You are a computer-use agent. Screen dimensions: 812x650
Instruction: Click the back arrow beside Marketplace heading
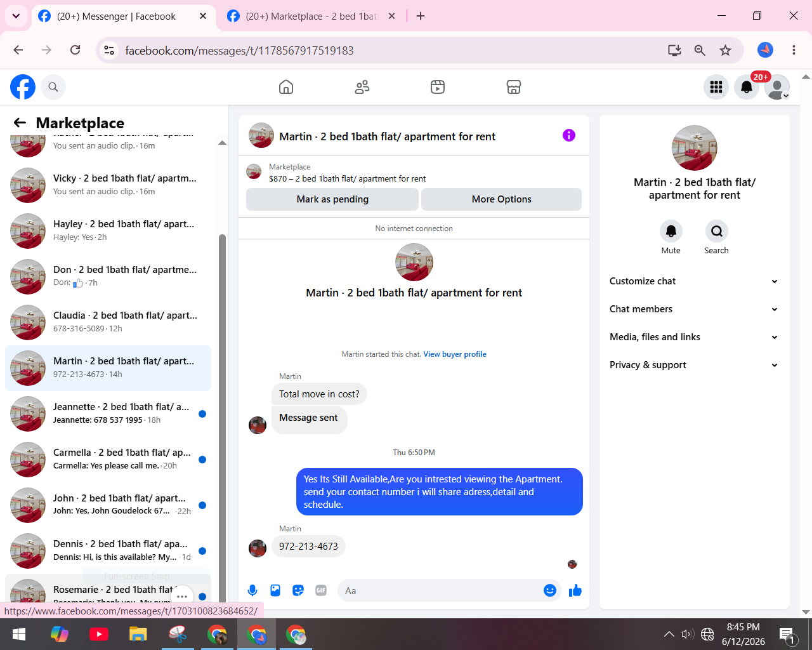[20, 123]
